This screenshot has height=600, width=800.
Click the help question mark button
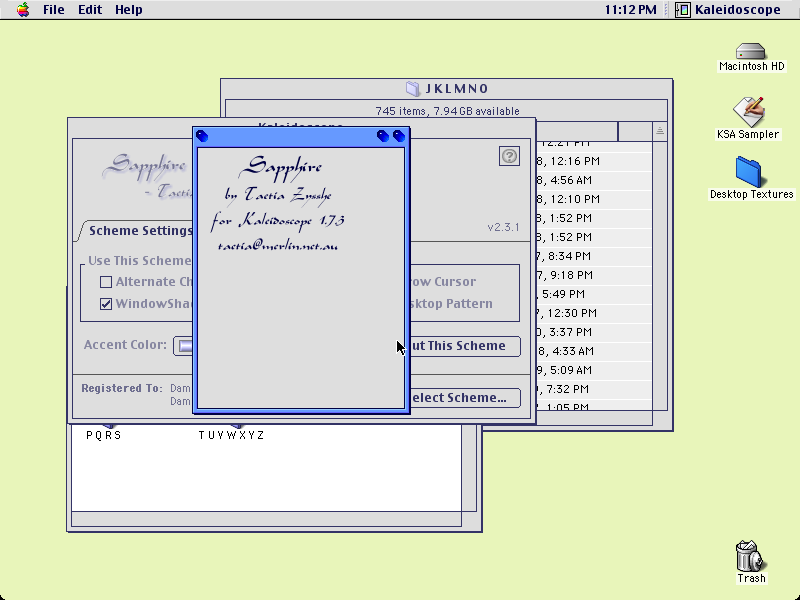click(509, 156)
